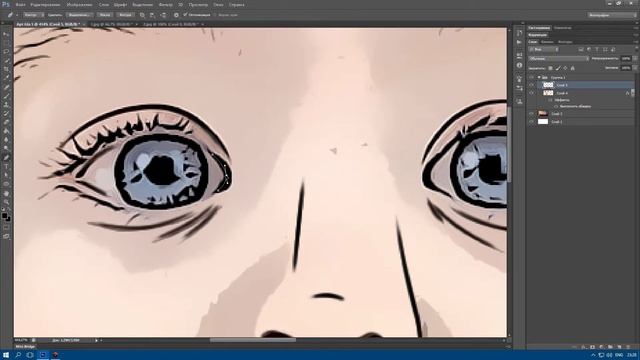The height and width of the screenshot is (360, 640).
Task: Click the foreground color swatch
Action: (4, 216)
